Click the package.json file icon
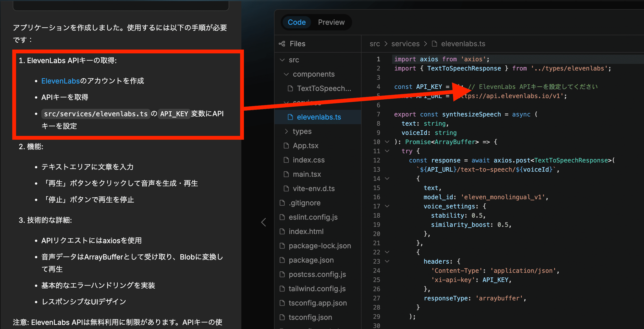 (x=282, y=260)
